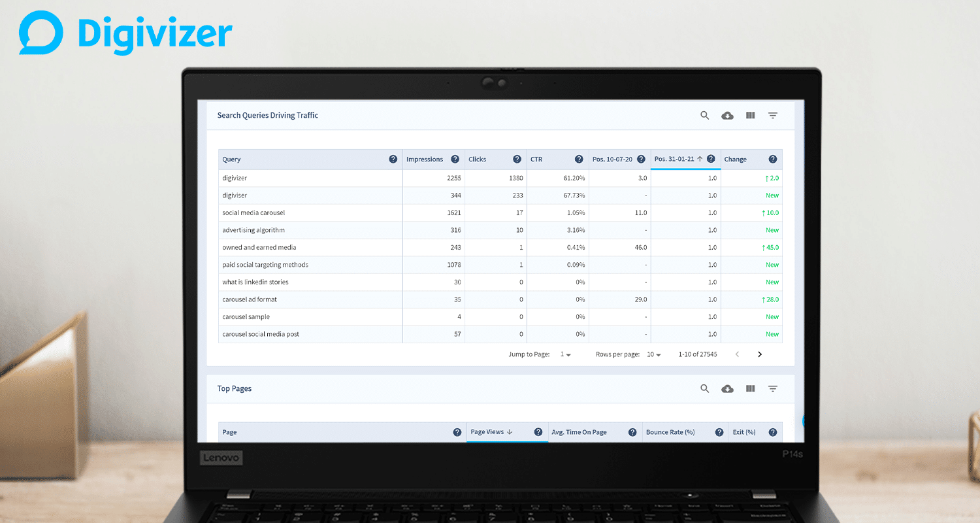This screenshot has width=980, height=523.
Task: Click help icon beside CTR column header
Action: [x=579, y=159]
